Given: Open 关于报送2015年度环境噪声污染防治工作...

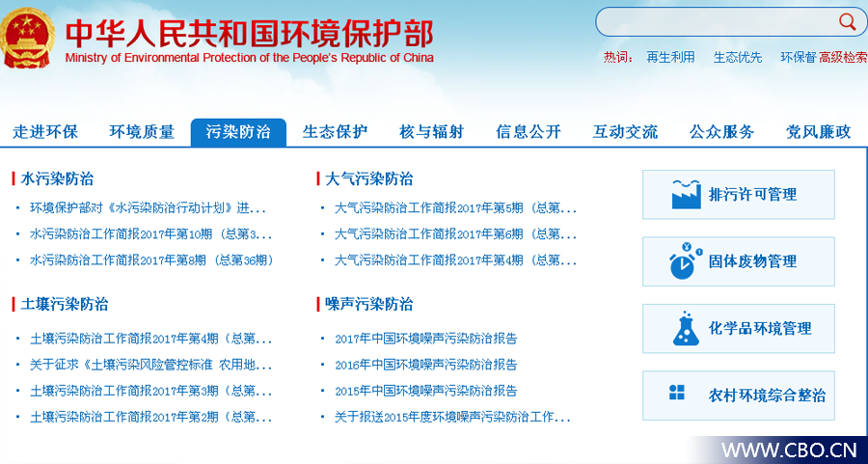Looking at the screenshot, I should [452, 417].
